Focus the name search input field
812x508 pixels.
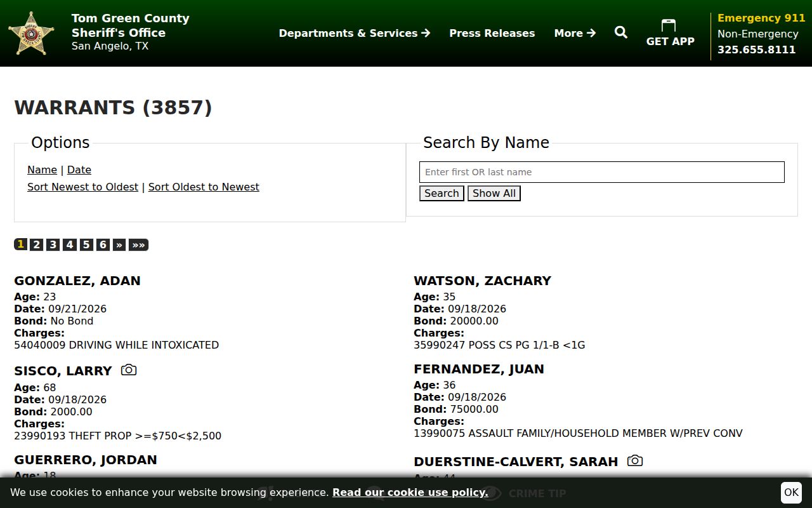tap(602, 172)
